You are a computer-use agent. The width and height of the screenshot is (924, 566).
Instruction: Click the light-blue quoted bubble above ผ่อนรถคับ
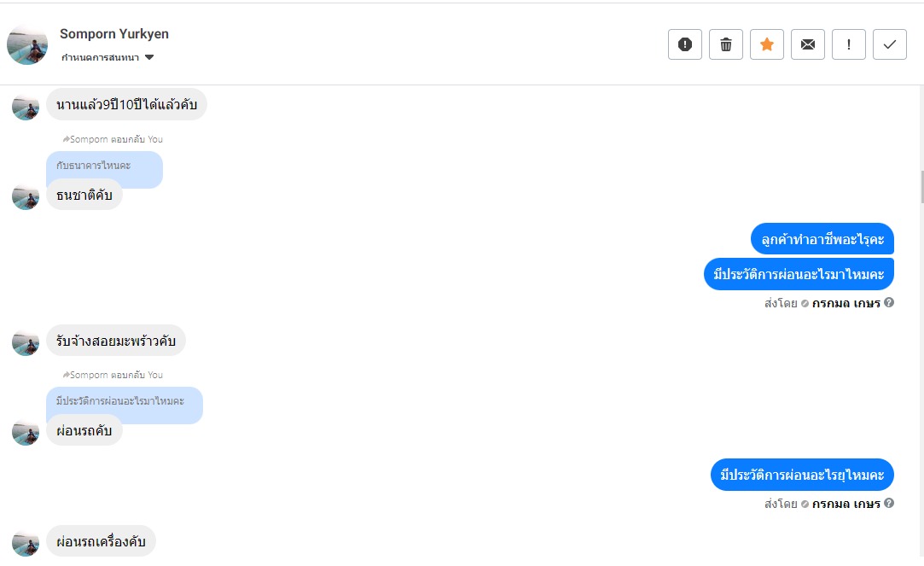pyautogui.click(x=120, y=400)
